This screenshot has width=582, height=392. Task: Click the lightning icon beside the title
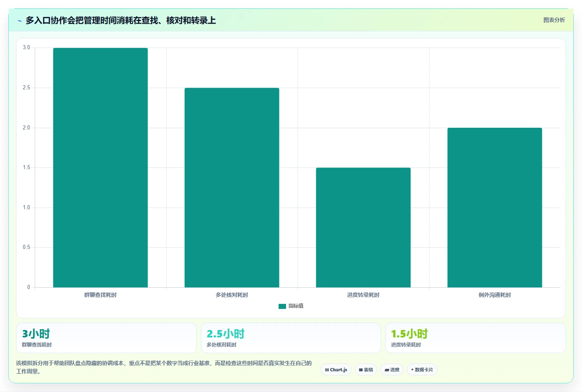click(19, 21)
